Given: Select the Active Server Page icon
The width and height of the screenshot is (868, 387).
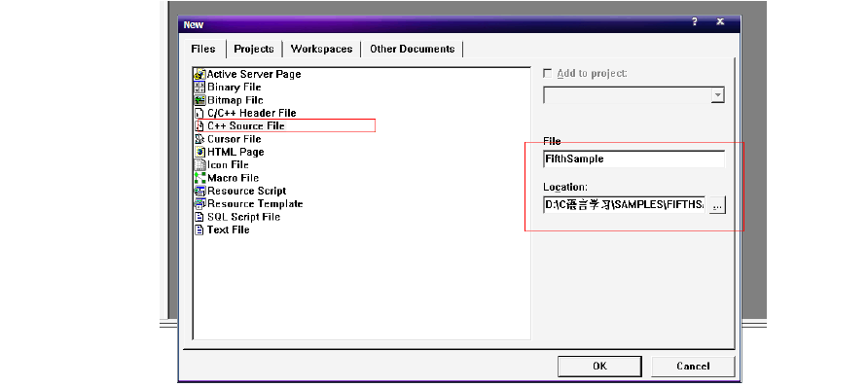Looking at the screenshot, I should [199, 74].
